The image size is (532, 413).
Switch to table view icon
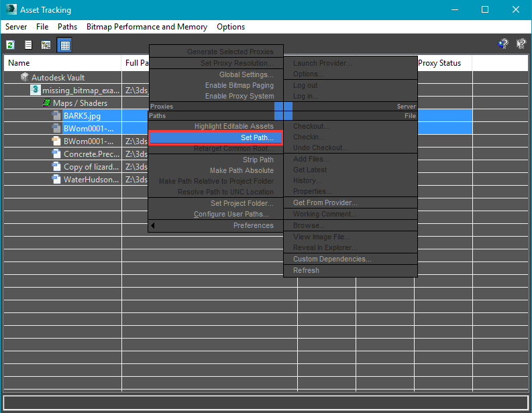click(65, 45)
